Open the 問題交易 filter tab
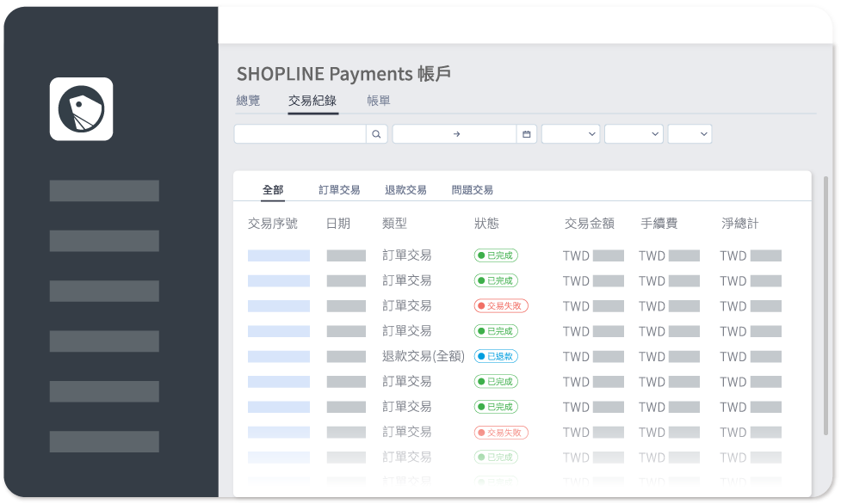Screen dimensions: 841x504 point(472,190)
